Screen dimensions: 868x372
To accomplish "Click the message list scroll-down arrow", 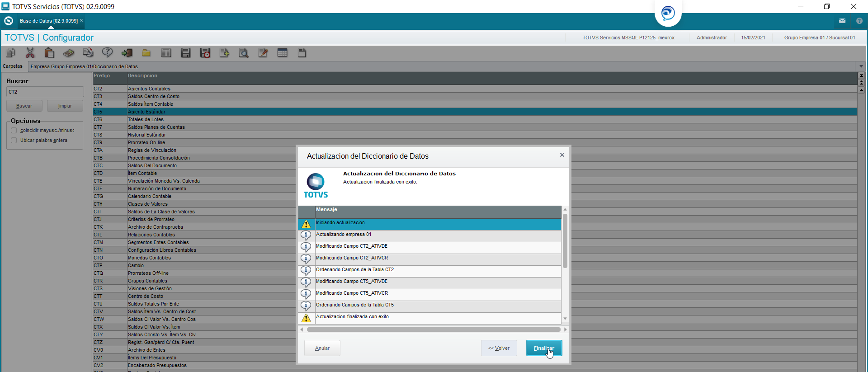I will pos(565,319).
